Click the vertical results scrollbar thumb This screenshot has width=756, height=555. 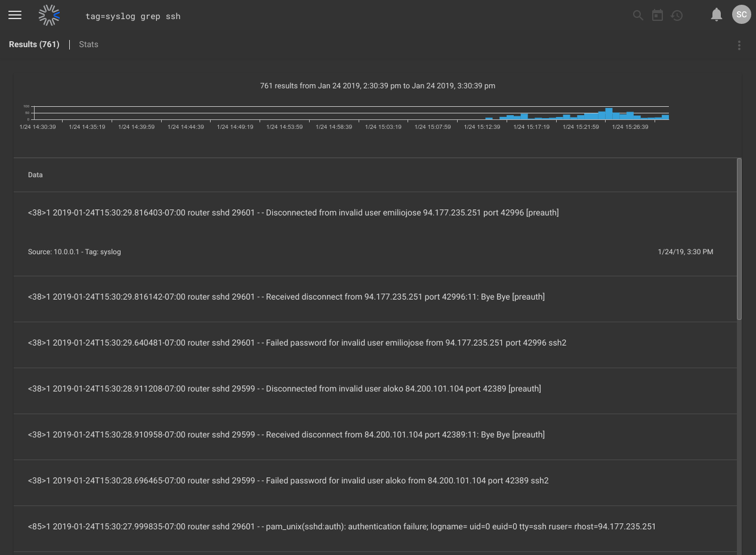click(739, 239)
